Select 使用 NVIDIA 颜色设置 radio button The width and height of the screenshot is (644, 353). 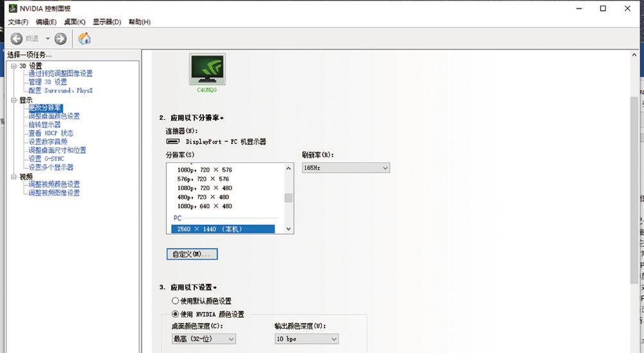coord(175,315)
